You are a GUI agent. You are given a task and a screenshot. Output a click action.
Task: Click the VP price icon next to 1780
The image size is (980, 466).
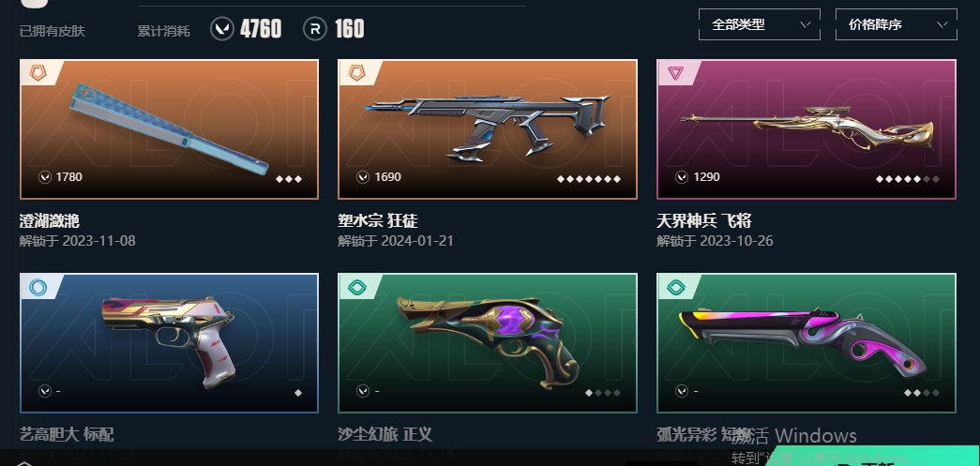coord(44,177)
